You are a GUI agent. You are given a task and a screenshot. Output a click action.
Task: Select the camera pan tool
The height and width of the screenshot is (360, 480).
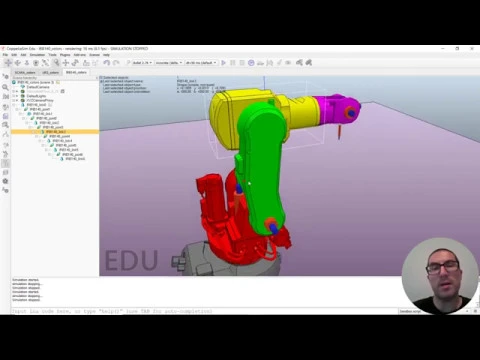coord(8,63)
